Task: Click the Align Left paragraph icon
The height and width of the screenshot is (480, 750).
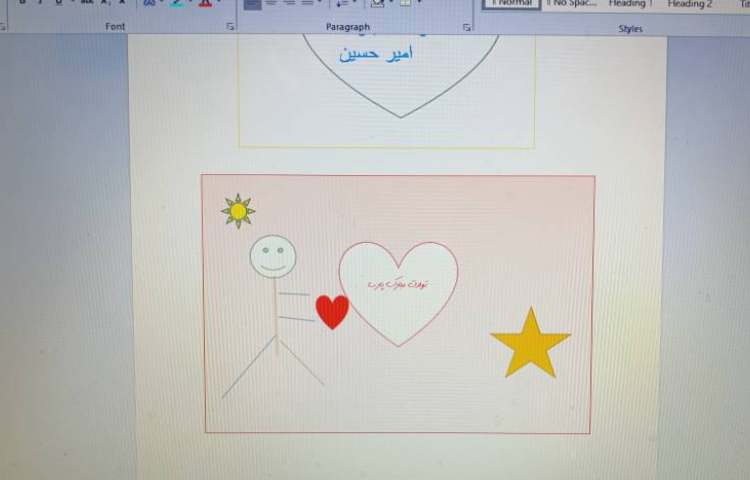Action: (x=252, y=3)
